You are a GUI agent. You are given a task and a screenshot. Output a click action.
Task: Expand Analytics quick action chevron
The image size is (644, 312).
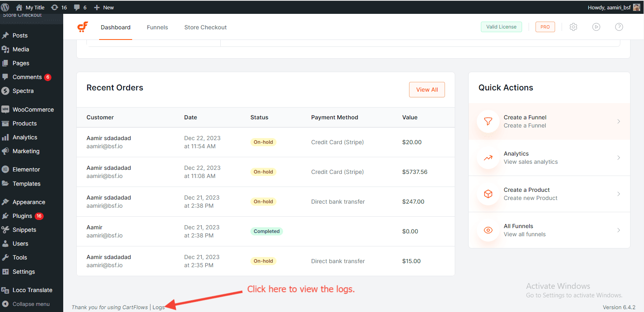tap(619, 158)
